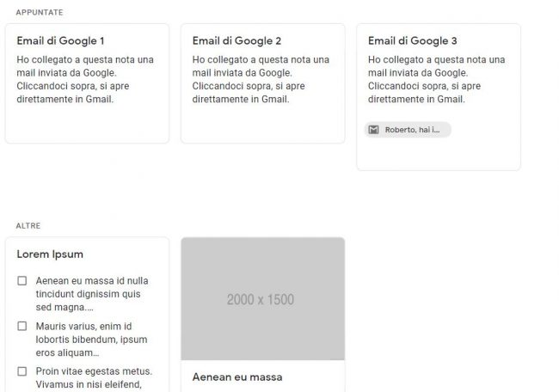Click empty space below the Email di Google 1 text

[86, 125]
